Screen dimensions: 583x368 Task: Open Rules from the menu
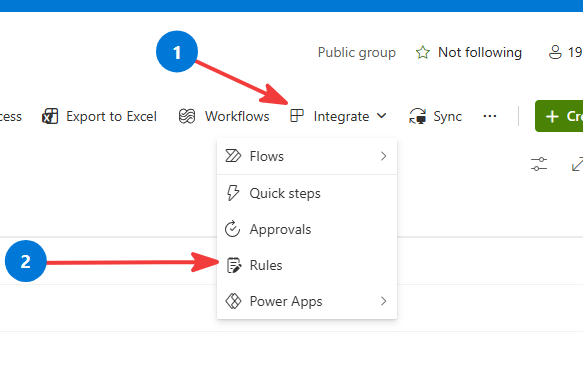click(x=307, y=265)
